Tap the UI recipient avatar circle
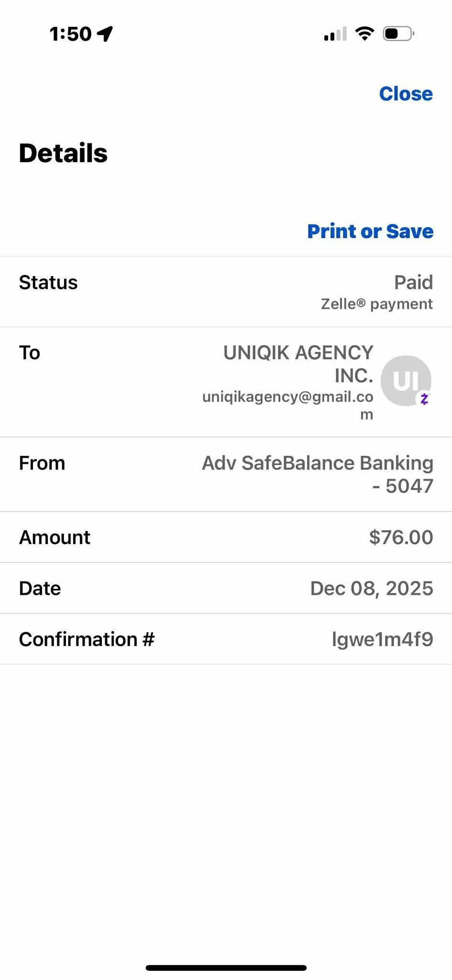 pos(405,380)
